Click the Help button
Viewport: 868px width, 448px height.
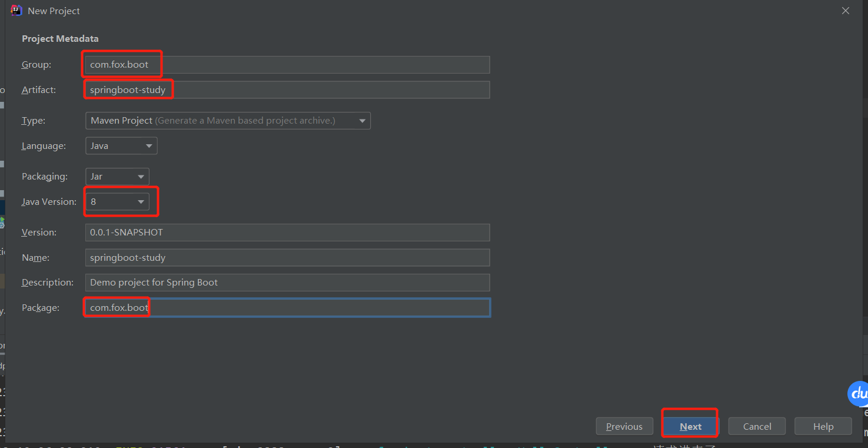[x=823, y=426]
